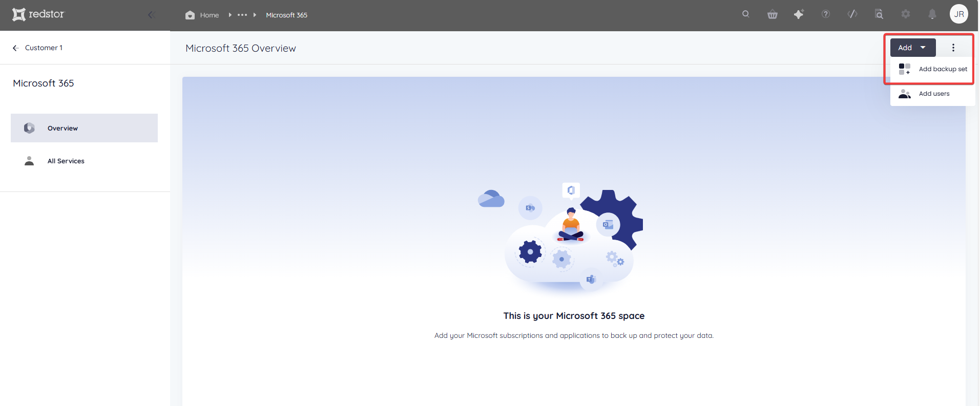Image resolution: width=980 pixels, height=406 pixels.
Task: Click the Add dropdown button
Action: coord(913,48)
